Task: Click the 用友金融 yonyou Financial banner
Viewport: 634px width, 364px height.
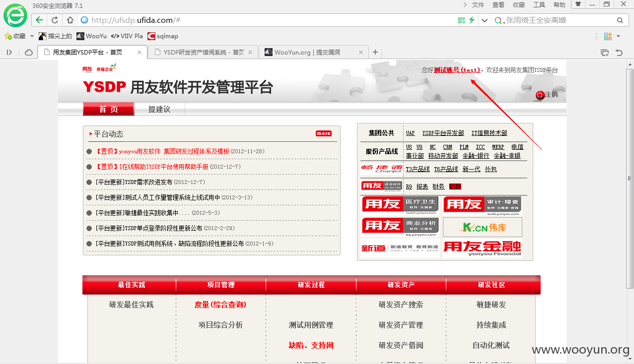Action: tap(483, 248)
